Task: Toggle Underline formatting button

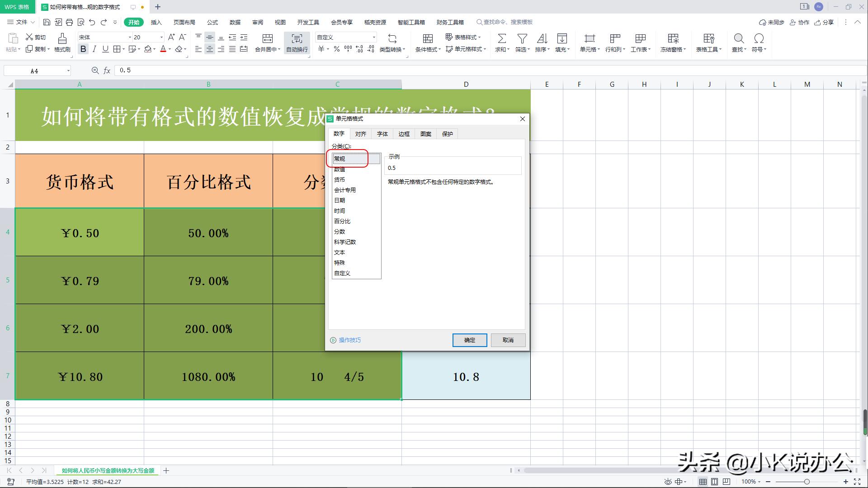Action: tap(105, 49)
